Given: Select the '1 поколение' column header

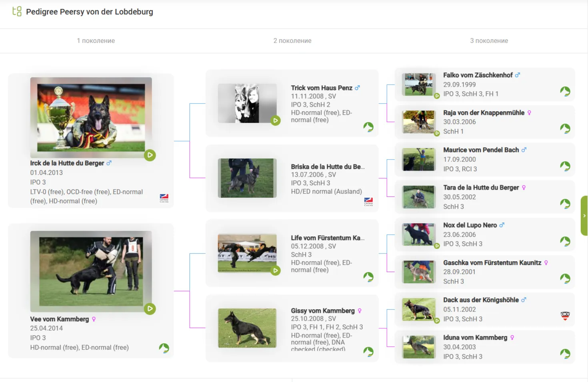Looking at the screenshot, I should (x=96, y=41).
